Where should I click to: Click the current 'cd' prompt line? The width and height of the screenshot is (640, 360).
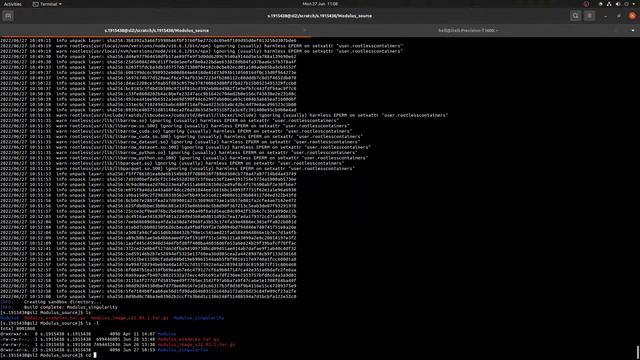tap(48, 355)
